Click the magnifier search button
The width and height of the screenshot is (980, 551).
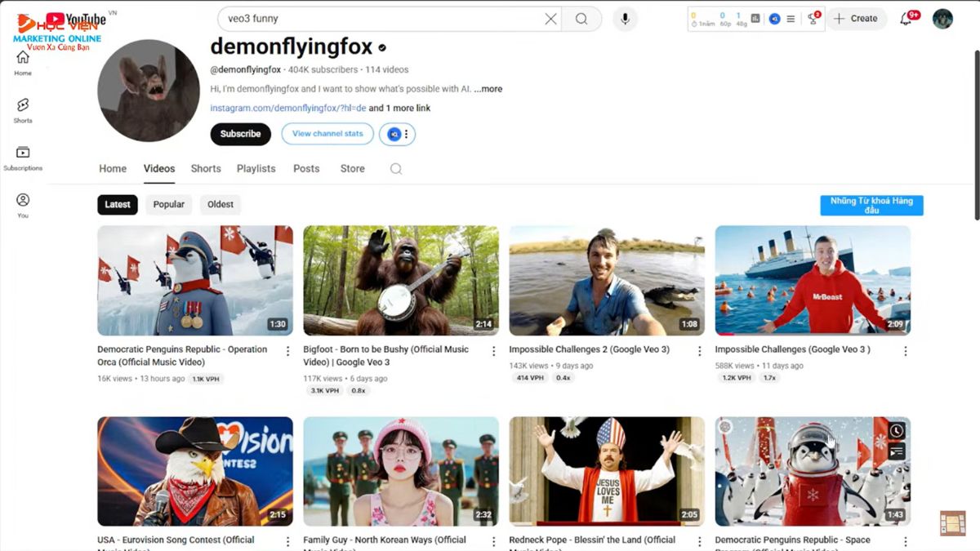581,19
